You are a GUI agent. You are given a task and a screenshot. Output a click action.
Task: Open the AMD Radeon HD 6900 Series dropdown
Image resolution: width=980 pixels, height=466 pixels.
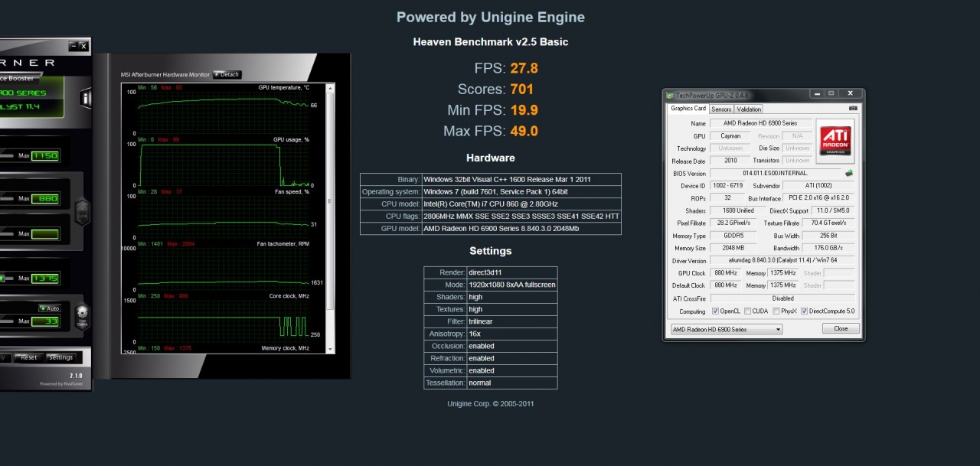pos(727,329)
